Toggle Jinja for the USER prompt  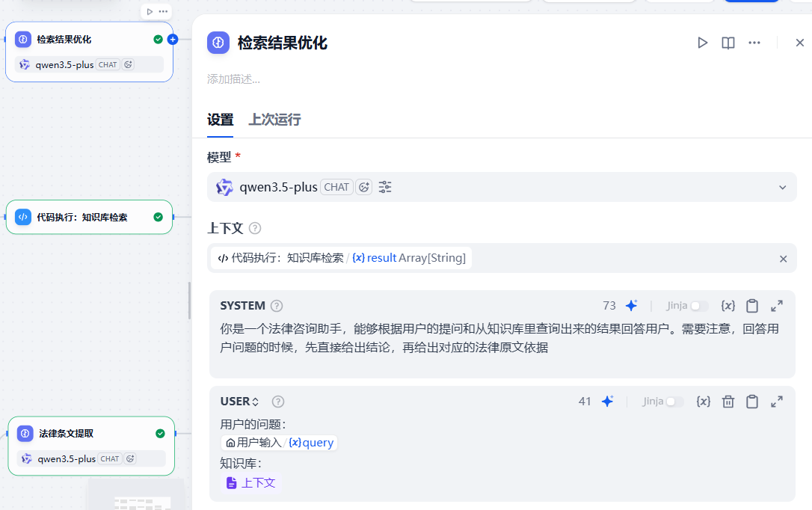pyautogui.click(x=674, y=402)
